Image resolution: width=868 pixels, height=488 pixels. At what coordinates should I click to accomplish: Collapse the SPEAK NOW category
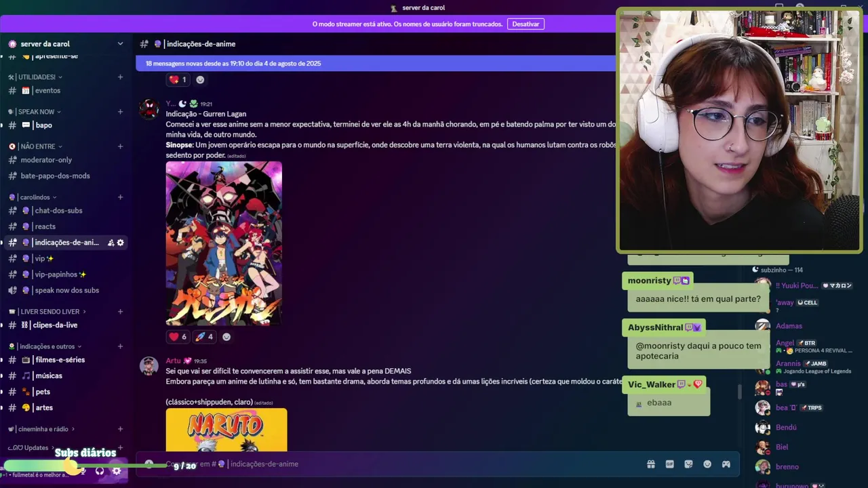pyautogui.click(x=35, y=112)
